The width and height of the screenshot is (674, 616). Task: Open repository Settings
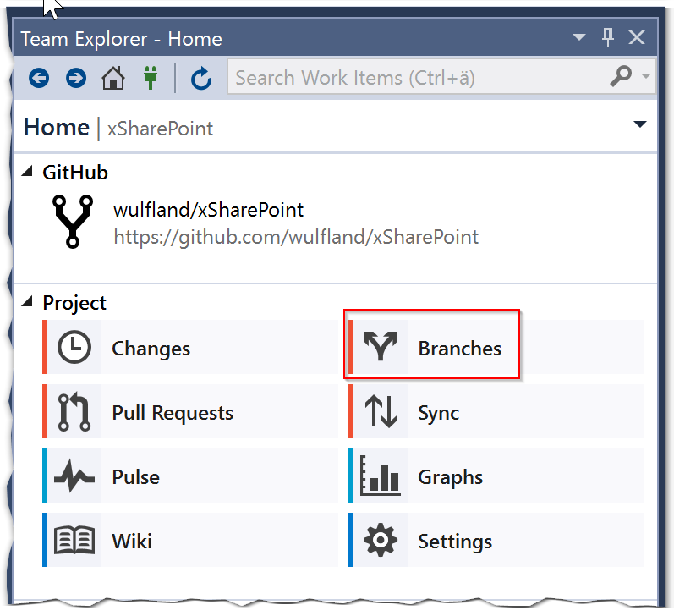click(x=454, y=542)
